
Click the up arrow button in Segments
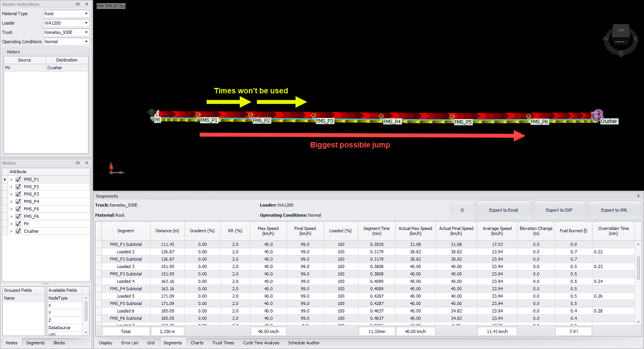[463, 210]
